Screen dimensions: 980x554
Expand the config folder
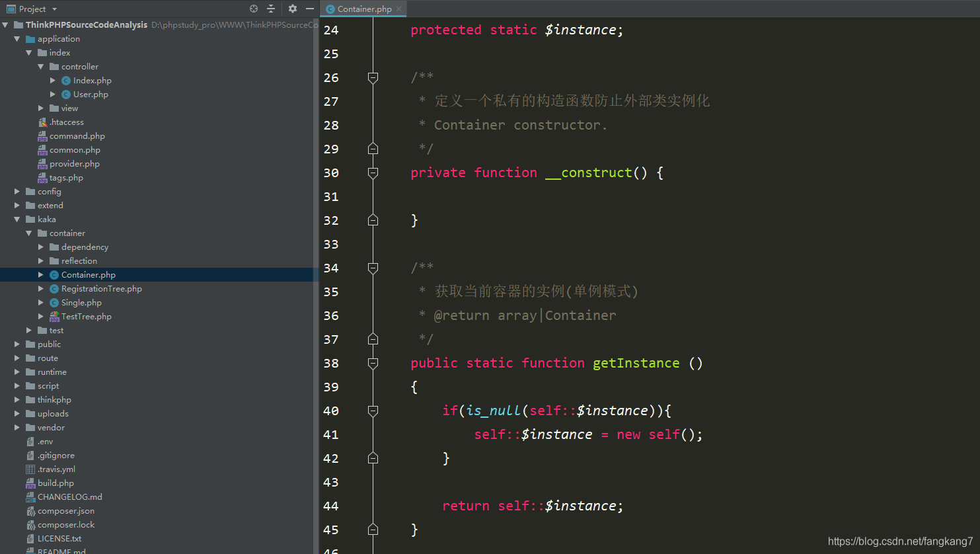[17, 192]
